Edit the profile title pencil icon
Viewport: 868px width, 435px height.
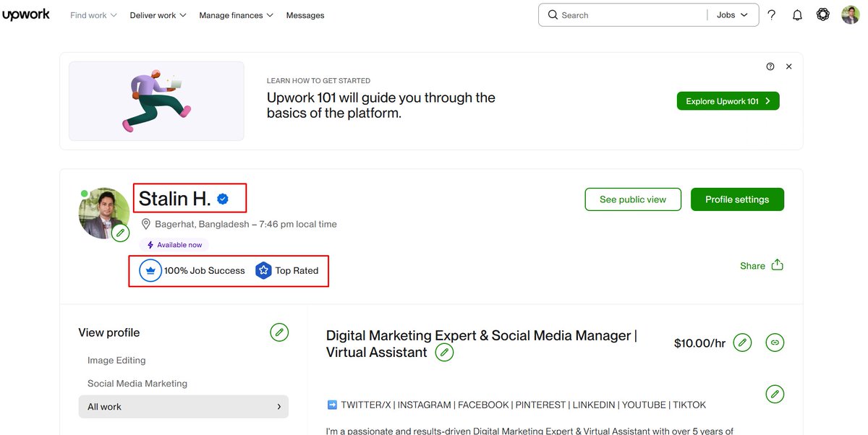pyautogui.click(x=444, y=353)
